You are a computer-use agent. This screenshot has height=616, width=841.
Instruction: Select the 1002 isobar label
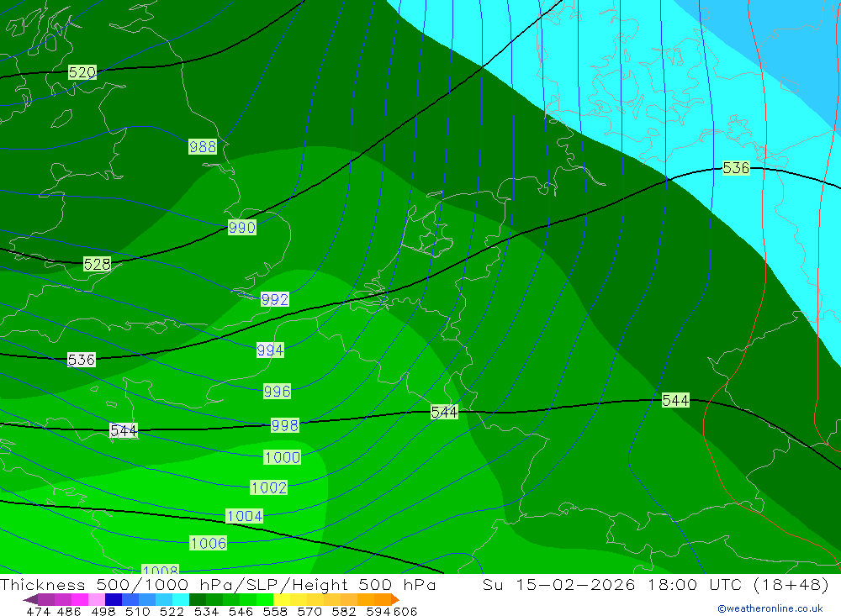tap(269, 488)
